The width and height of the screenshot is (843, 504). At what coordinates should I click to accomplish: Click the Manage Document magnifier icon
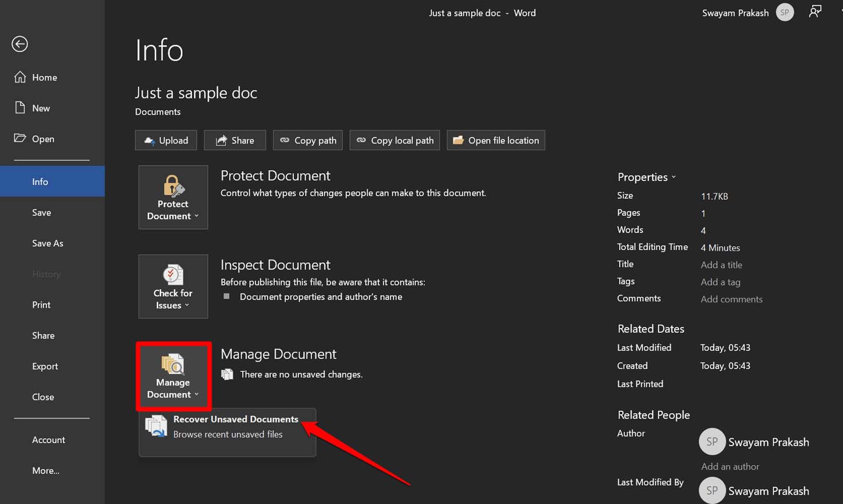(x=173, y=364)
